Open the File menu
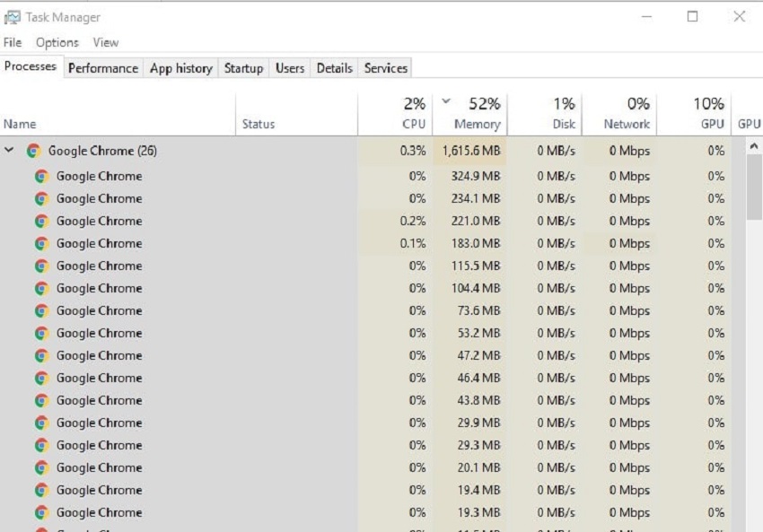This screenshot has width=763, height=532. (x=13, y=42)
